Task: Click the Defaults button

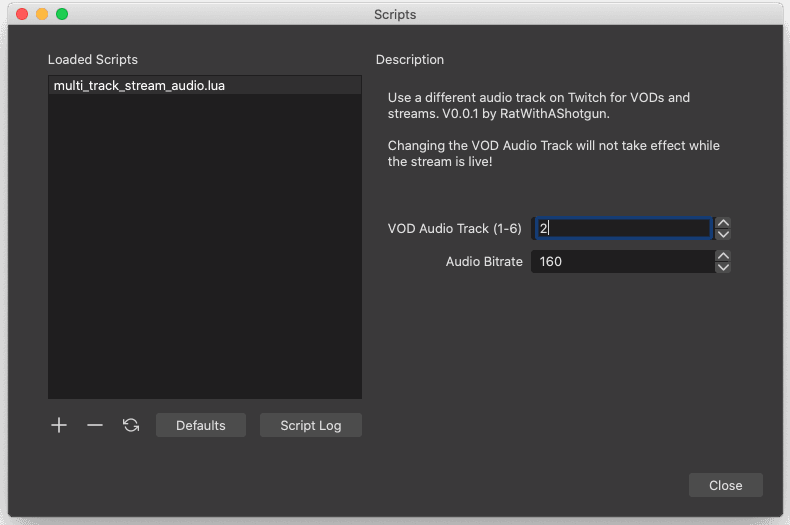Action: [201, 425]
